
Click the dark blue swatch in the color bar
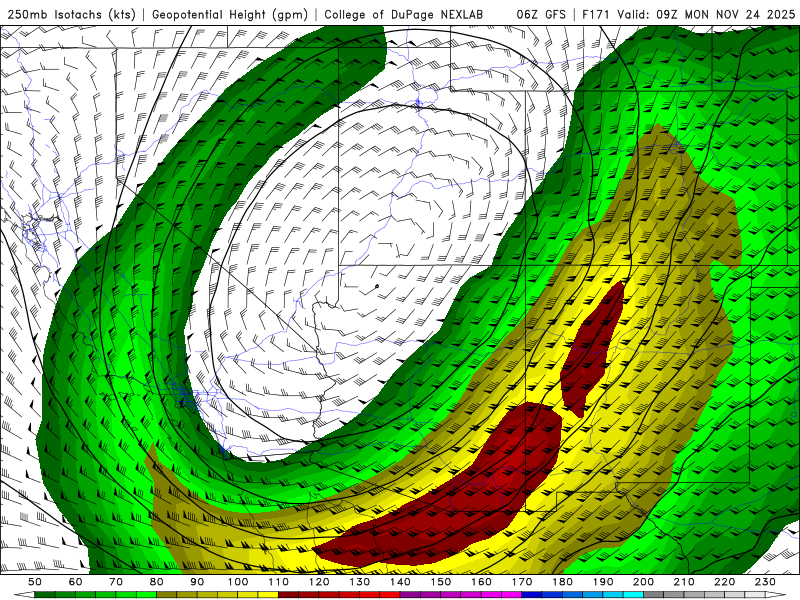532,595
